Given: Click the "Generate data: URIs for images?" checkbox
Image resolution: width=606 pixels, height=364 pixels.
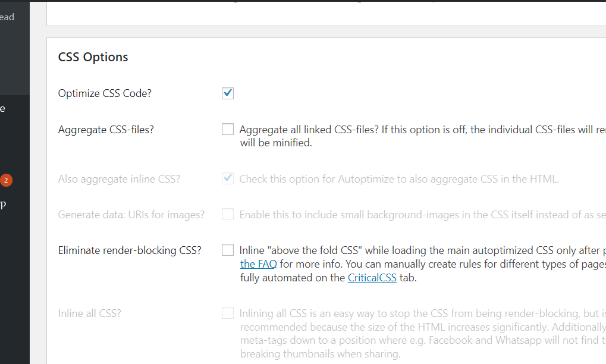Looking at the screenshot, I should [227, 214].
